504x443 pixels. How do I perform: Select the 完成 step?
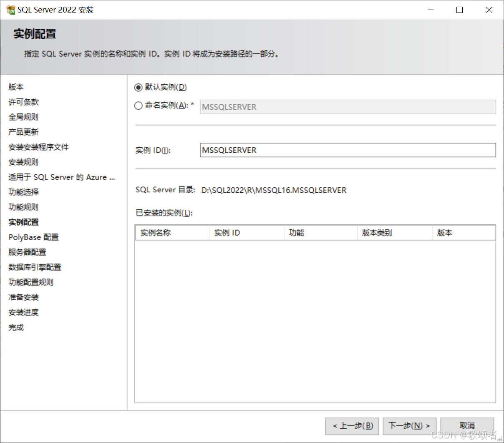(16, 327)
